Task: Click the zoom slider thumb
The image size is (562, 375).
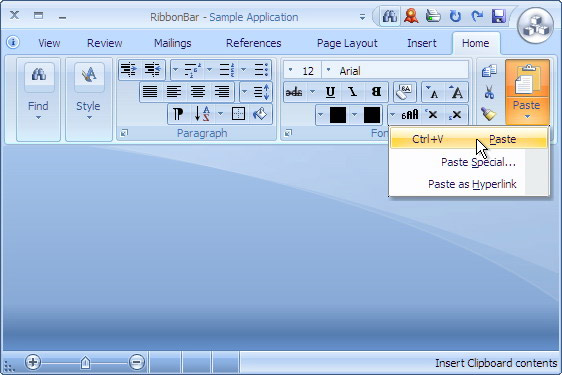Action: point(85,362)
